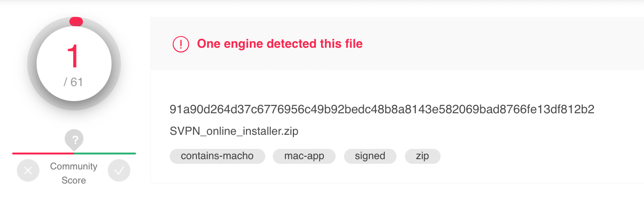Click the question mark community score bubble
644x205 pixels.
pos(74,139)
